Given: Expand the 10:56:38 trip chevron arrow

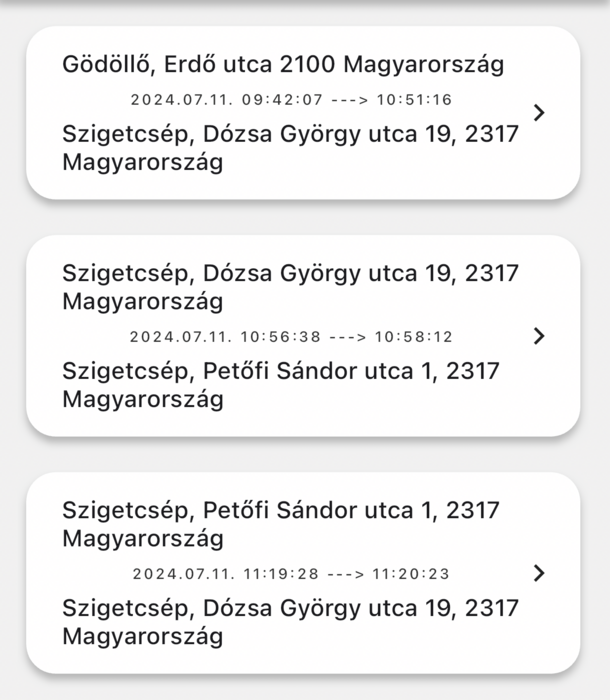Looking at the screenshot, I should [540, 336].
